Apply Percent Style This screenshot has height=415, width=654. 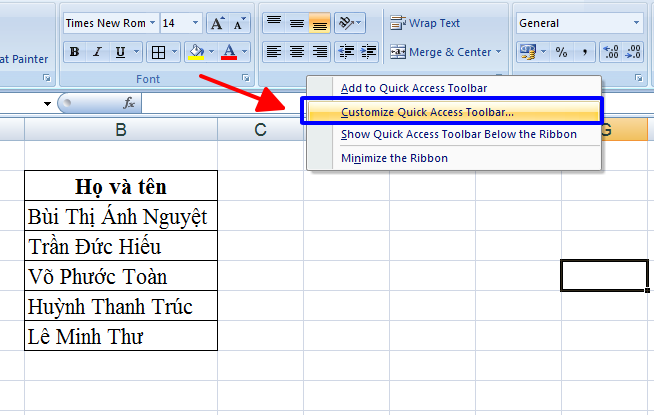(561, 52)
